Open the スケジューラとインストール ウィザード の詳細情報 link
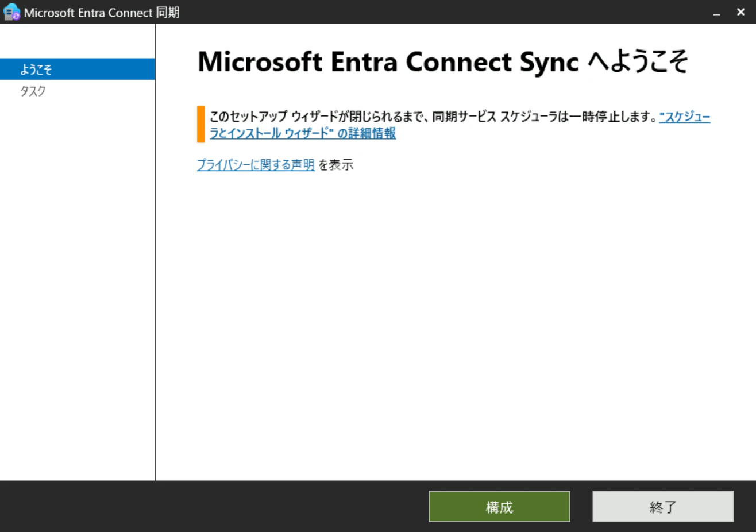This screenshot has width=756, height=532. [x=303, y=133]
